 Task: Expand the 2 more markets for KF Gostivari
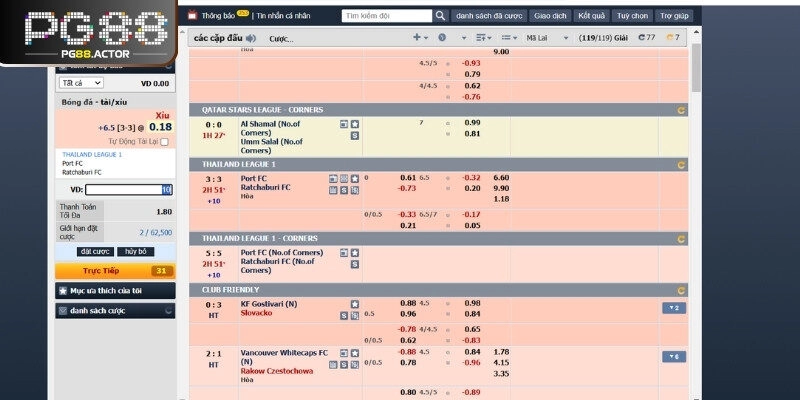pos(672,308)
